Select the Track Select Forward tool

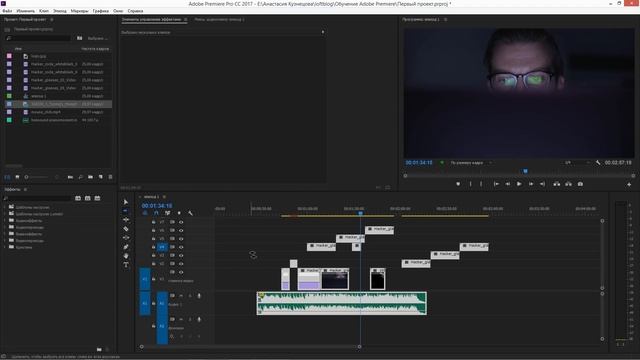click(x=126, y=211)
